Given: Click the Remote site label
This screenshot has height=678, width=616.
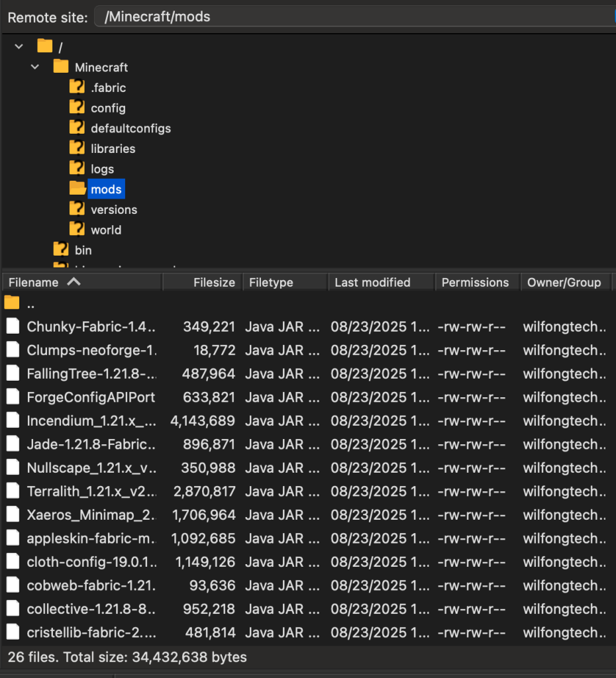Looking at the screenshot, I should click(x=48, y=18).
